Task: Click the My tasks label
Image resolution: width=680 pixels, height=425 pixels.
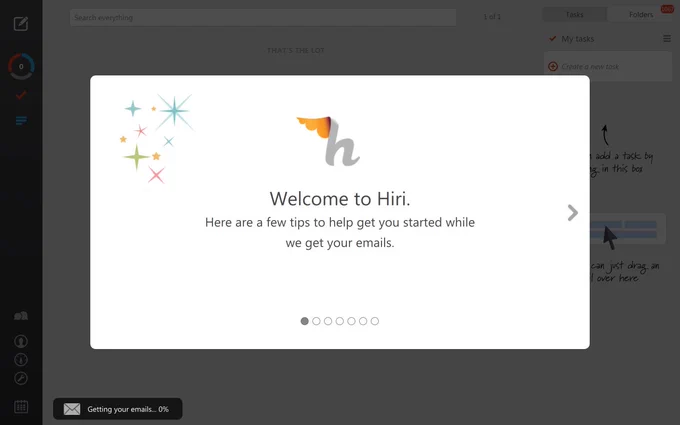Action: (x=578, y=39)
